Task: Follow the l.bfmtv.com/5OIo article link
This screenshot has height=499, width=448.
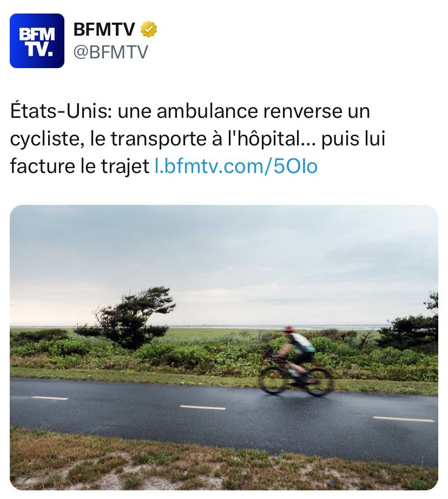Action: 236,166
